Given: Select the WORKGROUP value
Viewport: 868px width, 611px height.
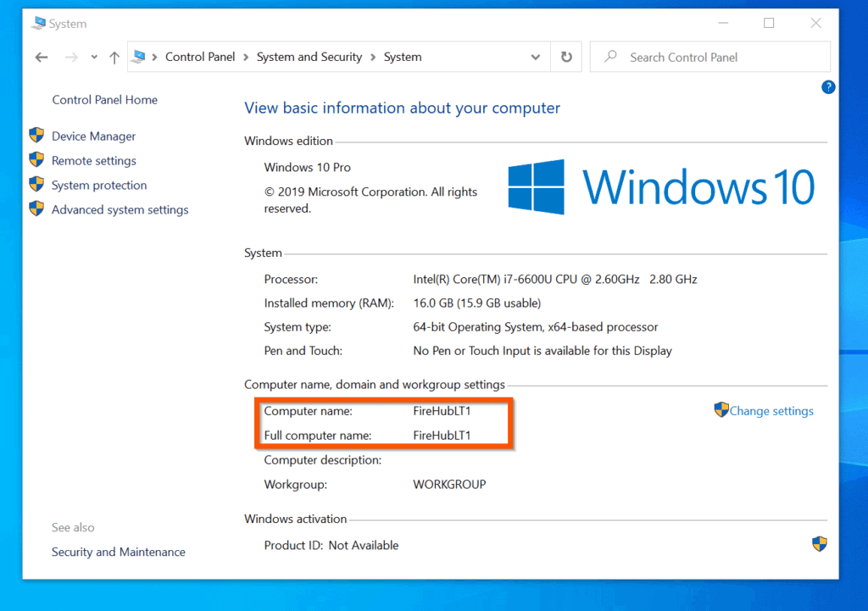Looking at the screenshot, I should click(449, 484).
